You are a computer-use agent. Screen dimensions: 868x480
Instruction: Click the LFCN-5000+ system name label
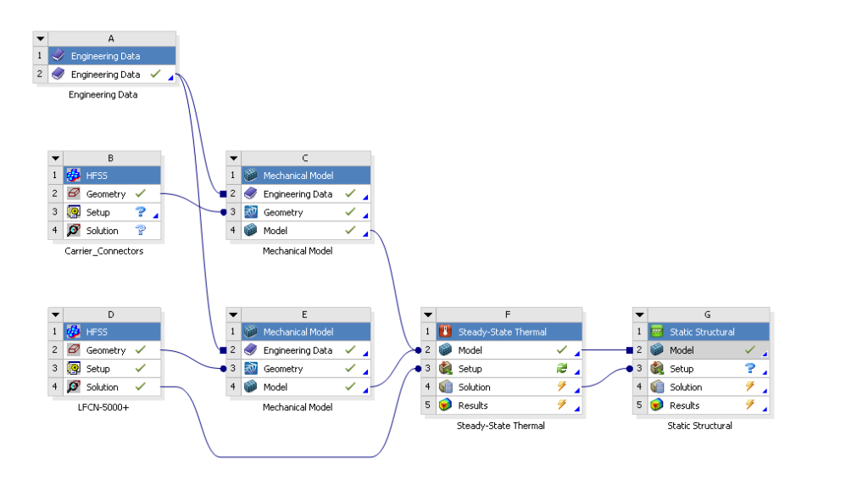(103, 408)
